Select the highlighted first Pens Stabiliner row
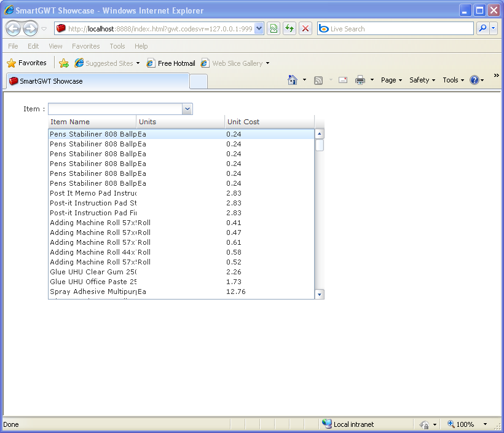The width and height of the screenshot is (504, 433). coord(181,134)
